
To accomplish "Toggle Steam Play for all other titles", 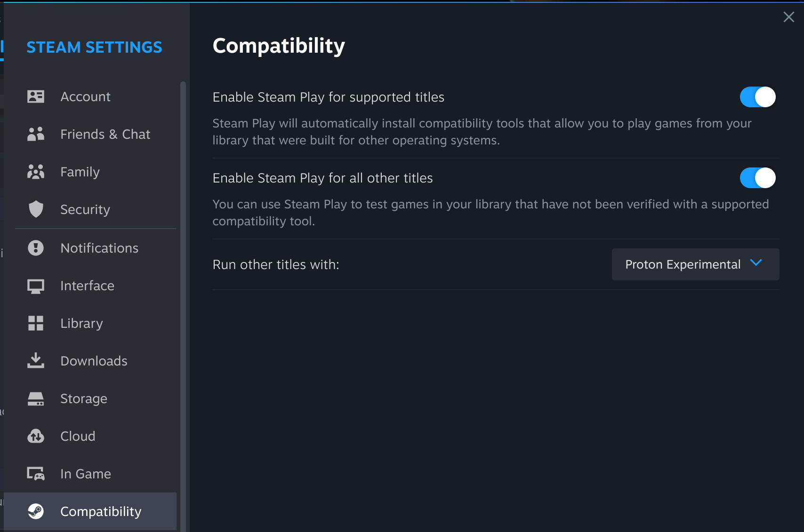I will [757, 178].
